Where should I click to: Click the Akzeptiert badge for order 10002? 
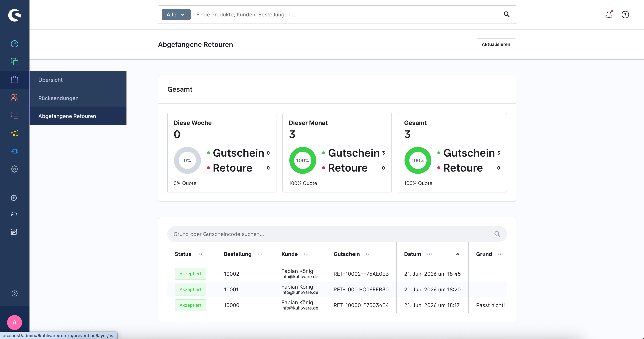190,274
